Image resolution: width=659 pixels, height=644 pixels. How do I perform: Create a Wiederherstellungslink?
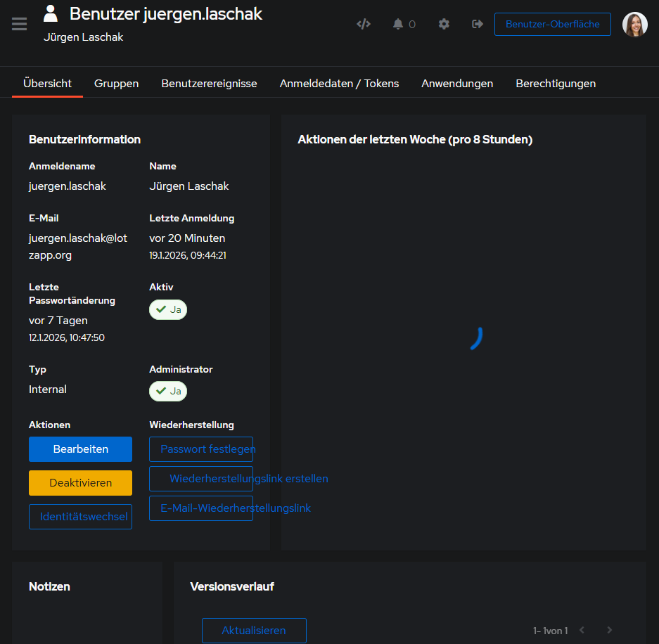[x=201, y=479]
